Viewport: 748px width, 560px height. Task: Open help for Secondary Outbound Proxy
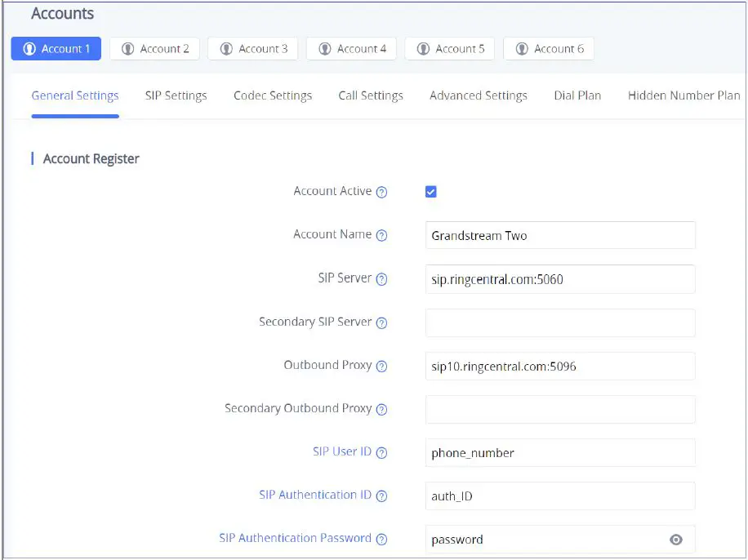381,409
